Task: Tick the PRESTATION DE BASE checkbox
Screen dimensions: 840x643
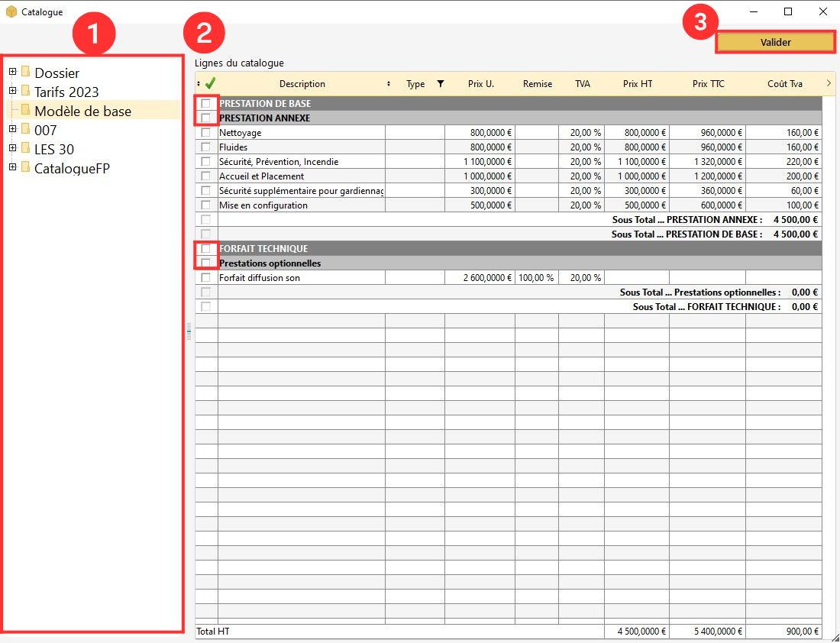Action: [205, 103]
